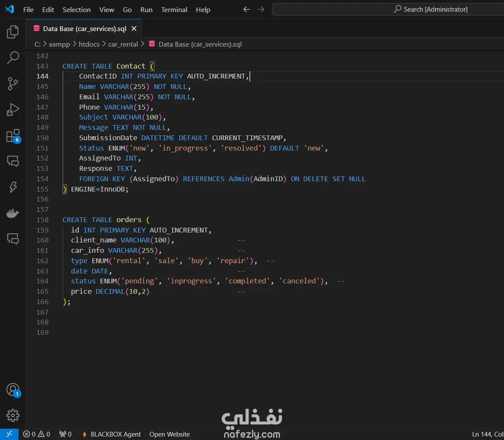The height and width of the screenshot is (440, 504).
Task: Close the Data Base (car_services).sql tab
Action: [x=134, y=28]
